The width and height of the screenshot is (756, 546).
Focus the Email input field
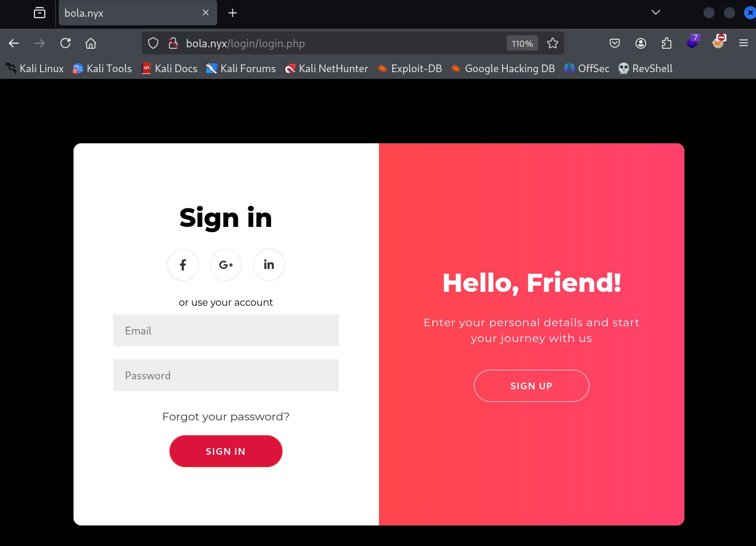(x=226, y=331)
